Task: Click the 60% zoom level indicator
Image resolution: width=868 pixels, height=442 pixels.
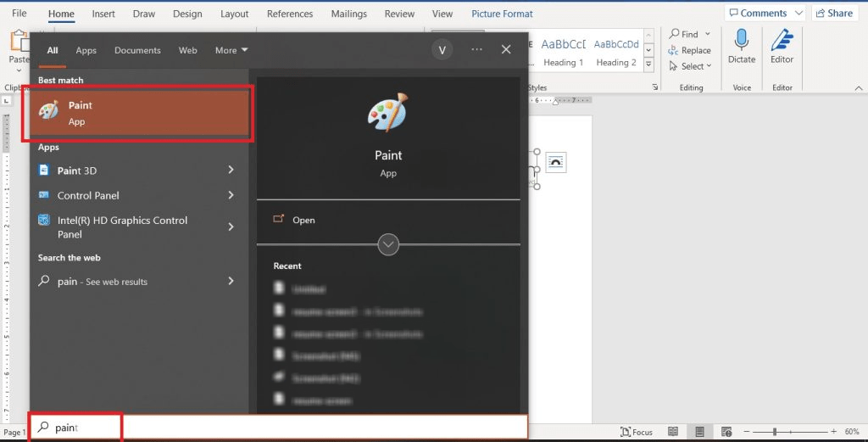Action: [x=852, y=432]
